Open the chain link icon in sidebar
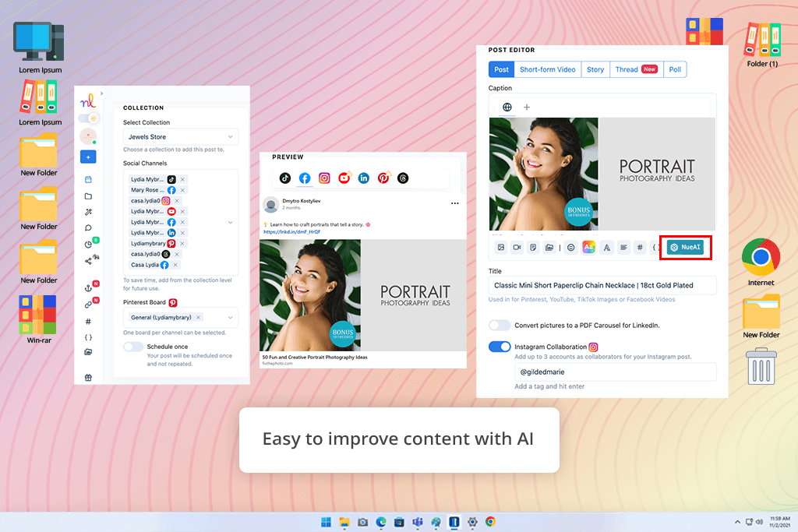The width and height of the screenshot is (798, 532). tap(88, 305)
